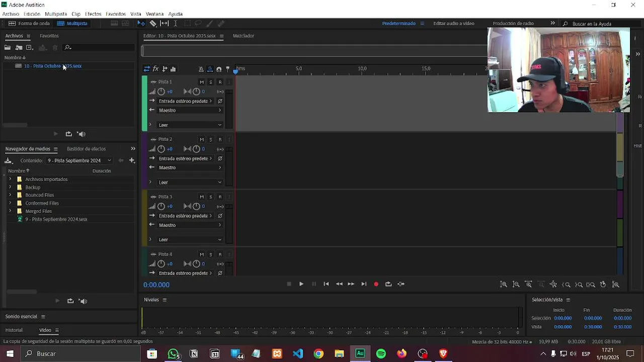Expand Pista 3 automation lanes arrow
Image resolution: width=644 pixels, height=362 pixels.
click(150, 239)
